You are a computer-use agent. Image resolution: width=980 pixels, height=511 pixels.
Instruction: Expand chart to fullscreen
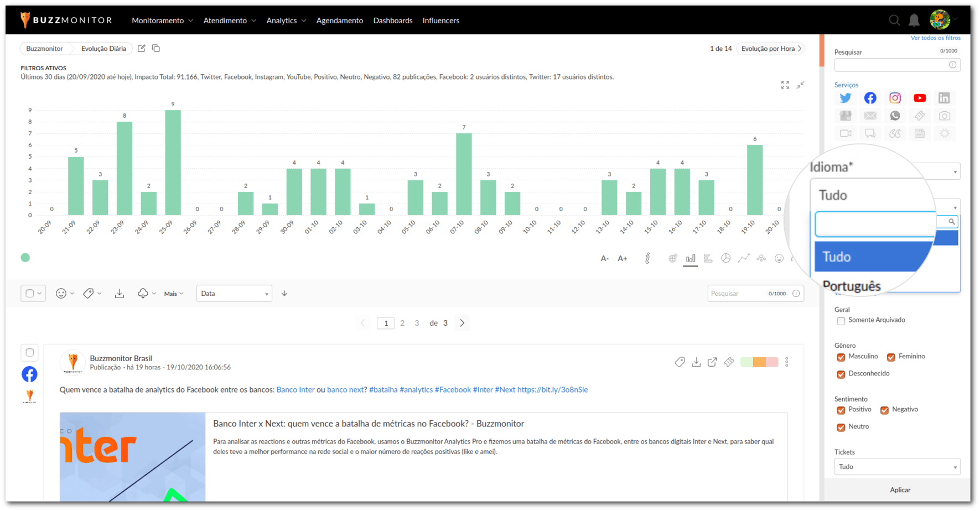(785, 85)
